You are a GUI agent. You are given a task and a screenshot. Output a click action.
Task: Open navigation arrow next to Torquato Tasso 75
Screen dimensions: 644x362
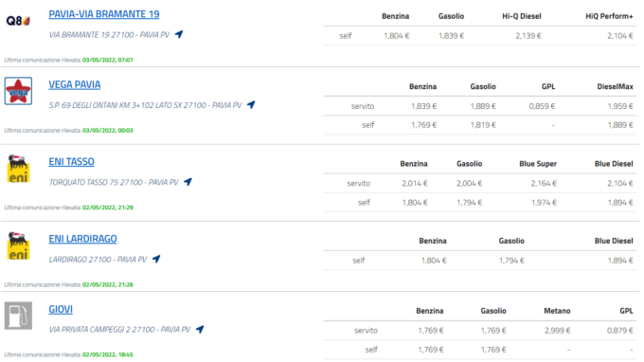188,182
